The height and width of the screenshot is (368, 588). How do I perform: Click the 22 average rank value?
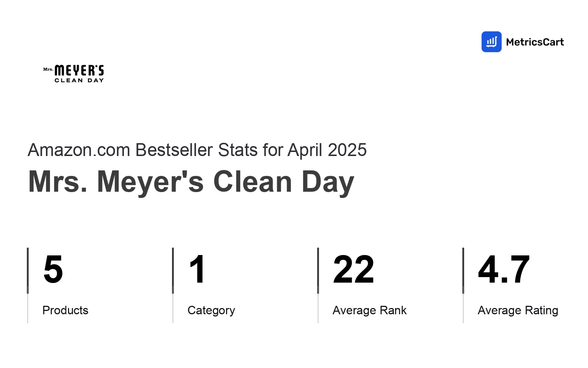(x=354, y=269)
